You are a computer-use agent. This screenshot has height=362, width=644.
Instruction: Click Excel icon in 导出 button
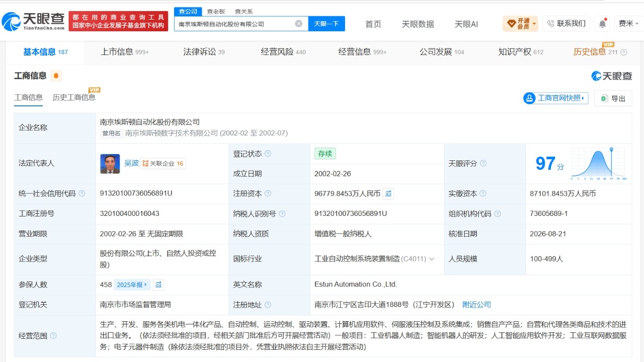[604, 98]
